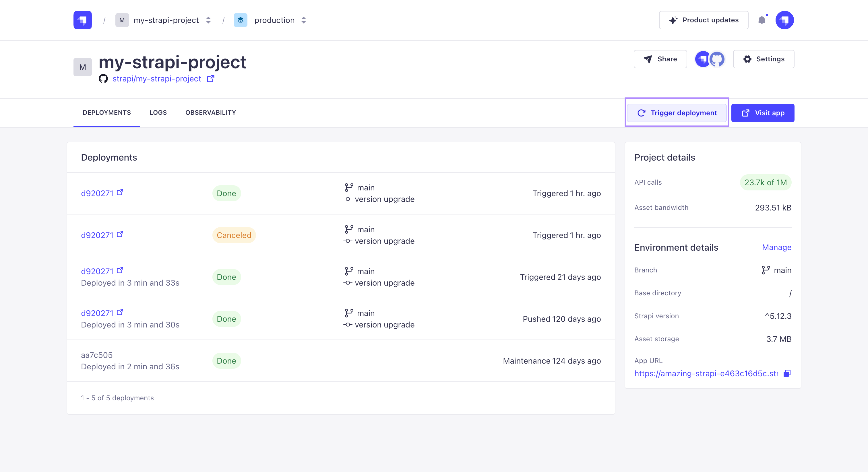
Task: Open the Strapi Cloud logo home
Action: 83,20
